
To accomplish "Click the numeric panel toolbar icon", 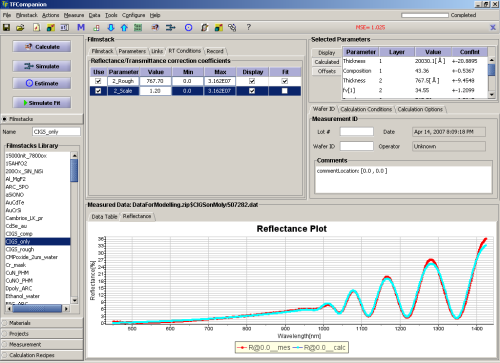I will pyautogui.click(x=65, y=28).
